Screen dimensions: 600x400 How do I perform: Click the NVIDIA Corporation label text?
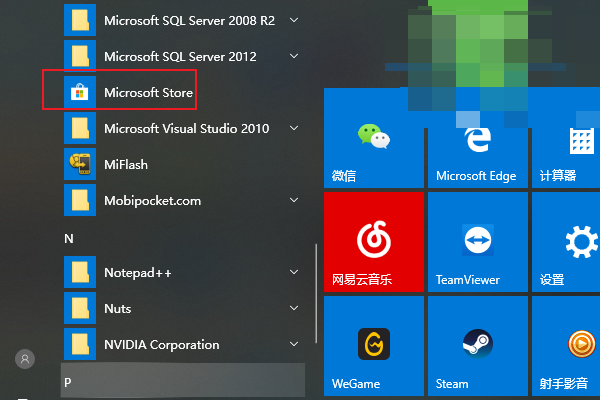[162, 344]
